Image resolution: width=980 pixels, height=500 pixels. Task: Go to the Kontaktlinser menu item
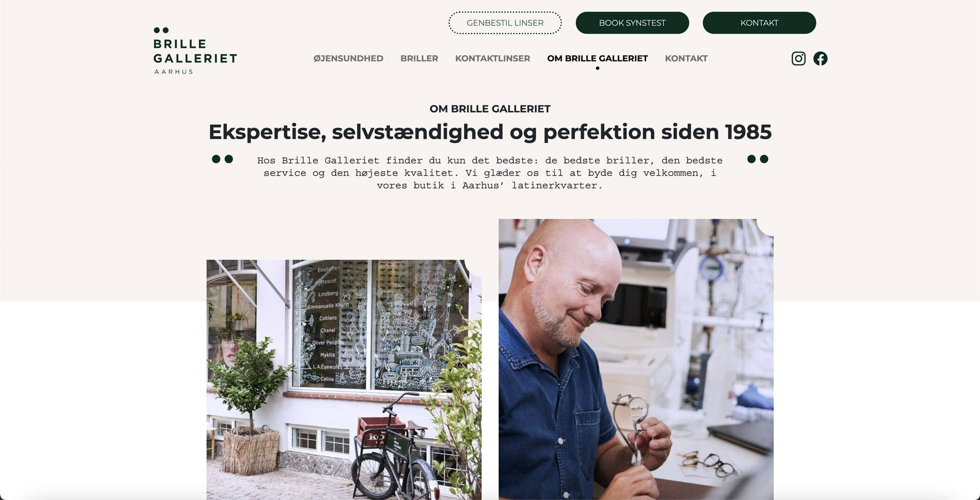493,59
